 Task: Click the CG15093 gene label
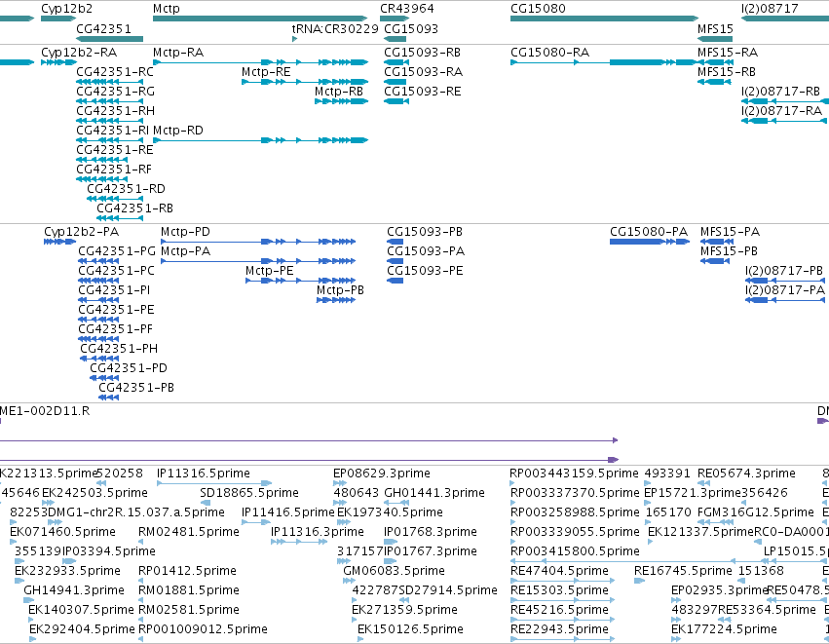point(411,28)
